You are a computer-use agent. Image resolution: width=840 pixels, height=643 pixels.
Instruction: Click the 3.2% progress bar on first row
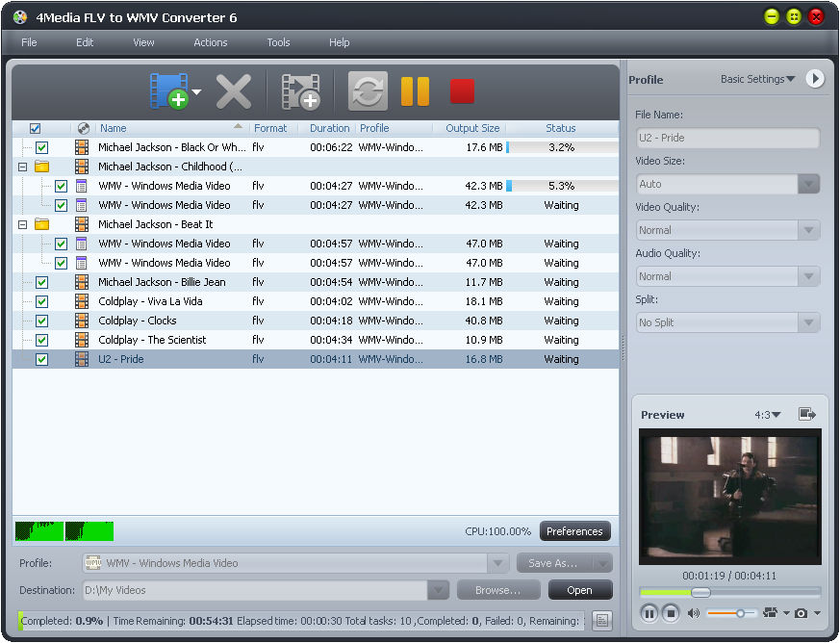(561, 147)
